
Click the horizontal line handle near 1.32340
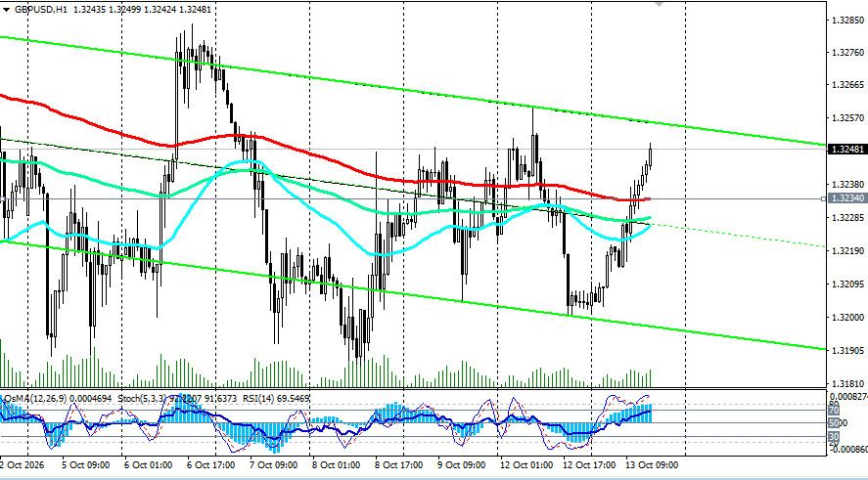824,198
